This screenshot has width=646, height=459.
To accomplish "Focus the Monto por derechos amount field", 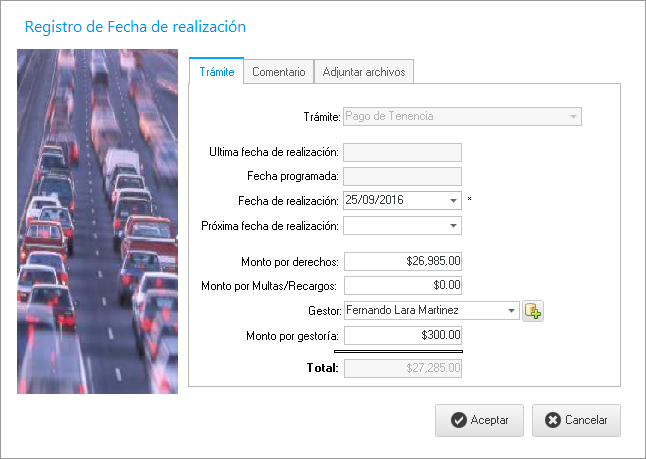I will (x=402, y=262).
